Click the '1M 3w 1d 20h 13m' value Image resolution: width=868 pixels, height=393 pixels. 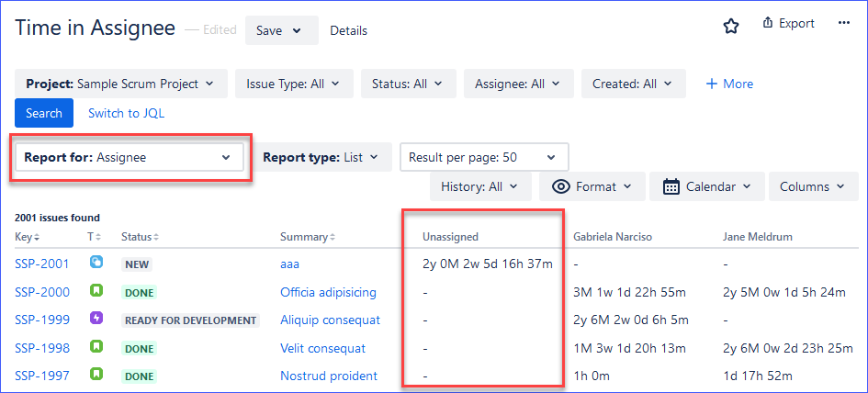(629, 348)
